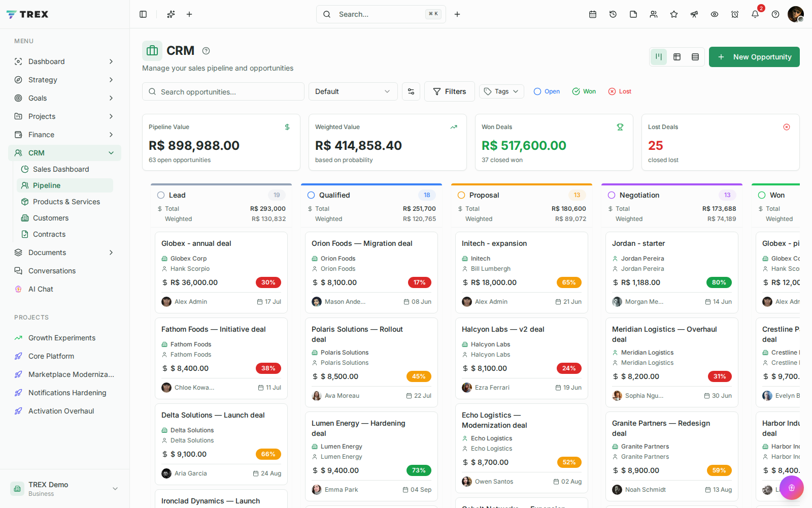The height and width of the screenshot is (508, 812).
Task: Click the New Opportunity button
Action: (x=754, y=57)
